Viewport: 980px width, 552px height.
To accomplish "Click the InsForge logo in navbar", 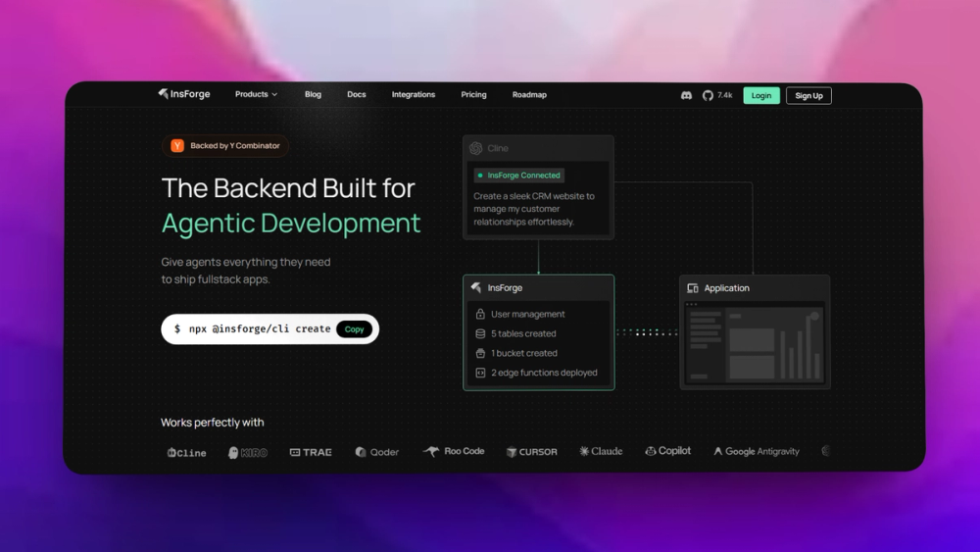I will click(184, 94).
